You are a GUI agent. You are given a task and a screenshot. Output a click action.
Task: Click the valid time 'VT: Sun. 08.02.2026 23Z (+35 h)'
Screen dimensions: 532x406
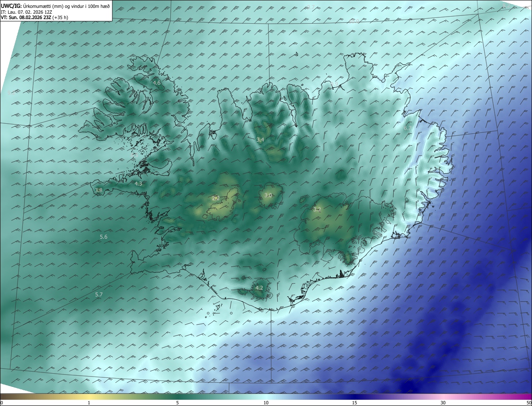coord(34,17)
